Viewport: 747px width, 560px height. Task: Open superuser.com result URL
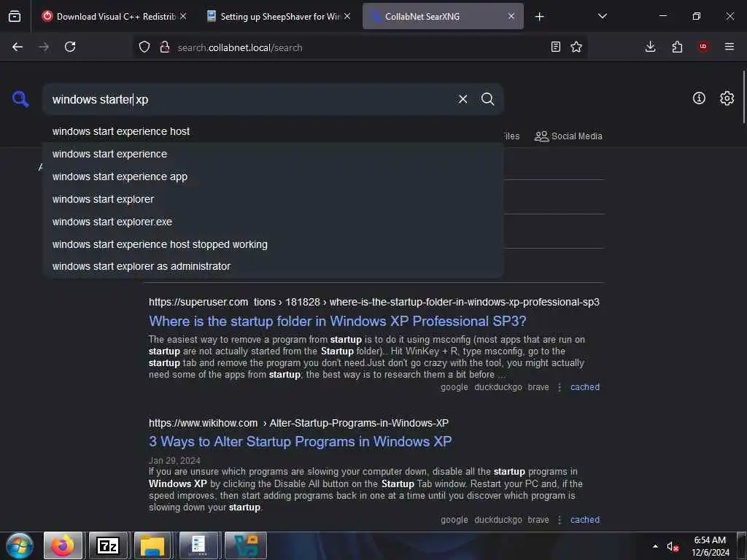point(374,303)
